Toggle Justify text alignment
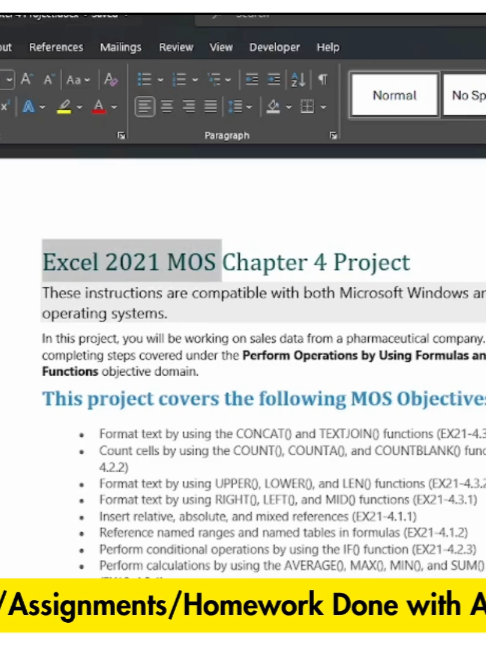Image resolution: width=486 pixels, height=648 pixels. tap(210, 107)
